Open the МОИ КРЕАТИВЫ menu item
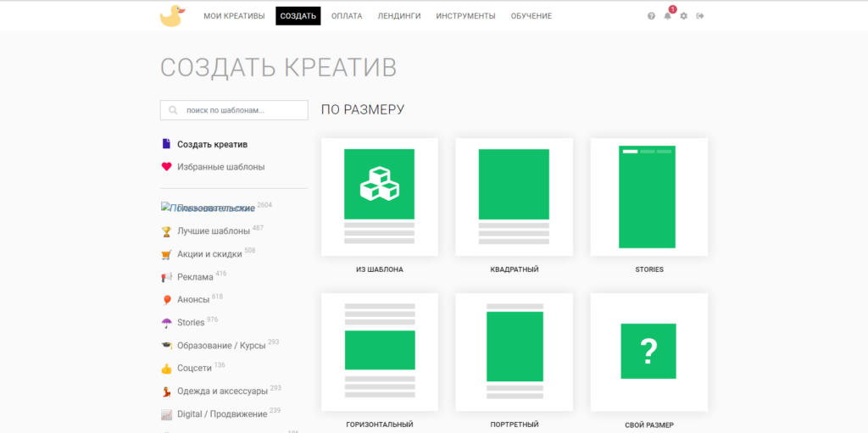This screenshot has width=868, height=433. point(234,16)
